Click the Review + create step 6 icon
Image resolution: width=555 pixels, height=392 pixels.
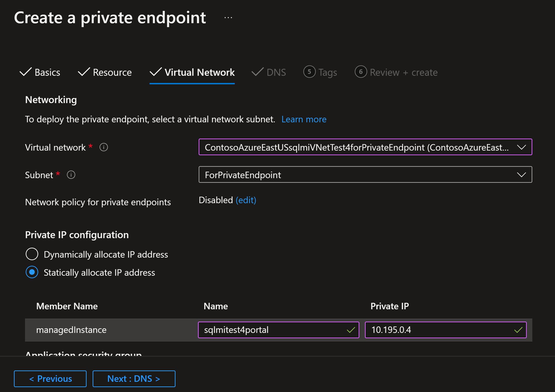pyautogui.click(x=361, y=72)
